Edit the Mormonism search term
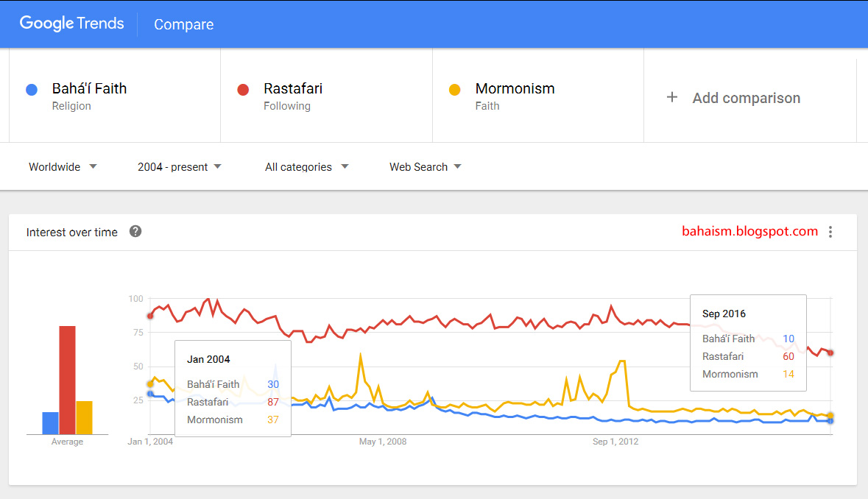The width and height of the screenshot is (868, 499). (x=515, y=89)
